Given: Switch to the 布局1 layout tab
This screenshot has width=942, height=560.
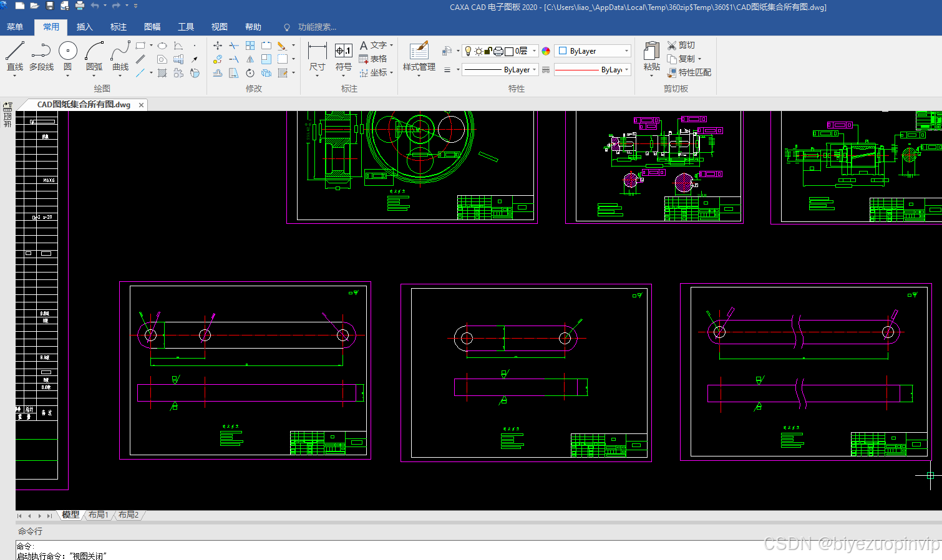Looking at the screenshot, I should [x=99, y=515].
